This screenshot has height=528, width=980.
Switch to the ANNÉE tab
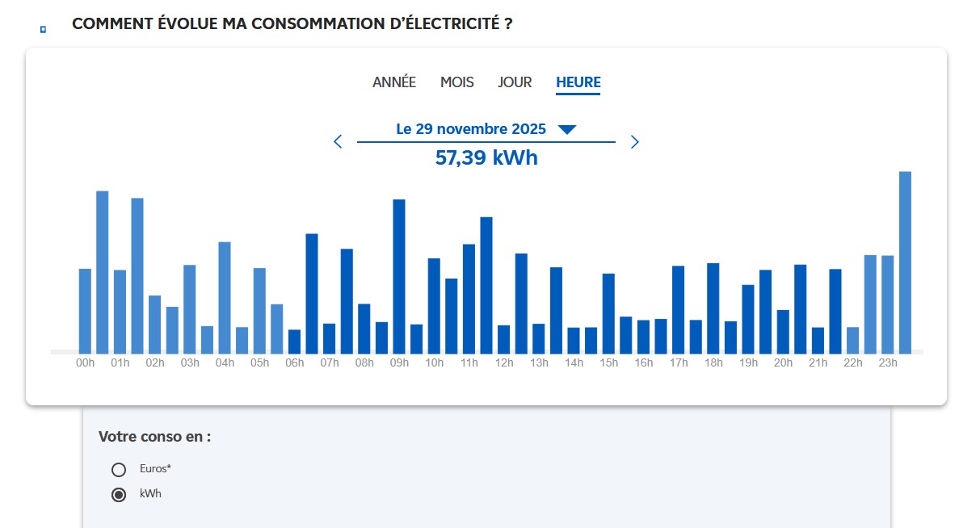[394, 82]
